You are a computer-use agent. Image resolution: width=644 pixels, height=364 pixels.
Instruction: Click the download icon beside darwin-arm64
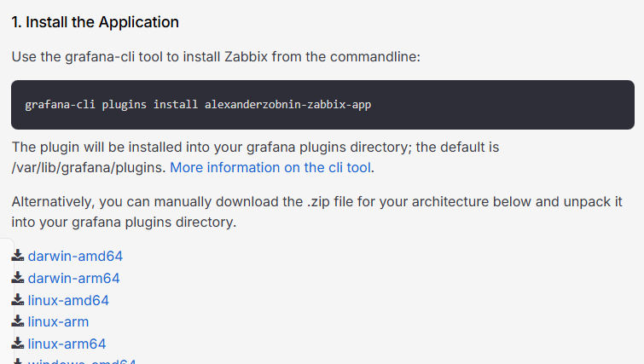(18, 278)
